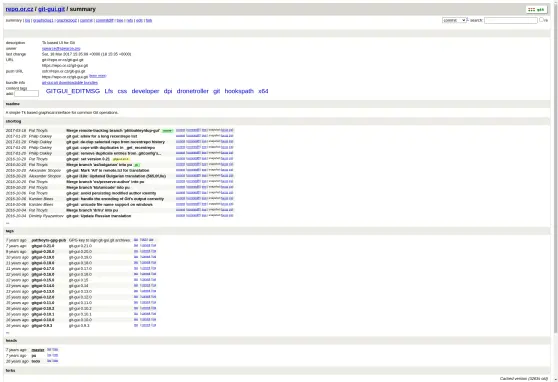This screenshot has width=558, height=382.
Task: Open the pu branch head
Action: (x=34, y=356)
